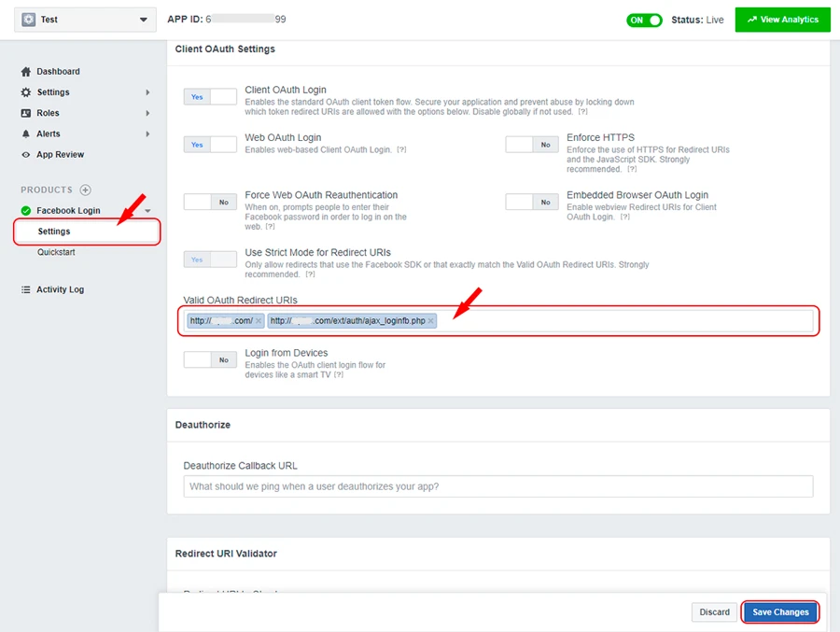Click the Deauthorize Callback URL field
Screen dimensions: 840x632
coord(497,486)
